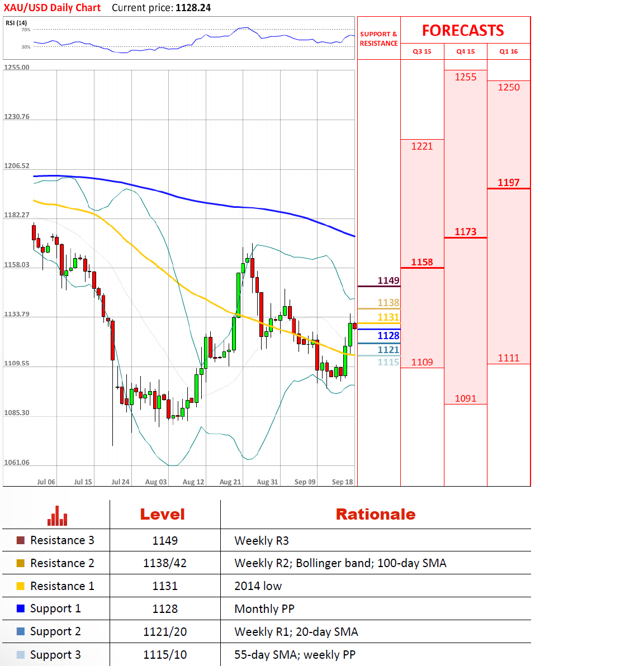Screen dimensions: 644x666
Task: Select the Resistance 2 row label
Action: click(62, 563)
